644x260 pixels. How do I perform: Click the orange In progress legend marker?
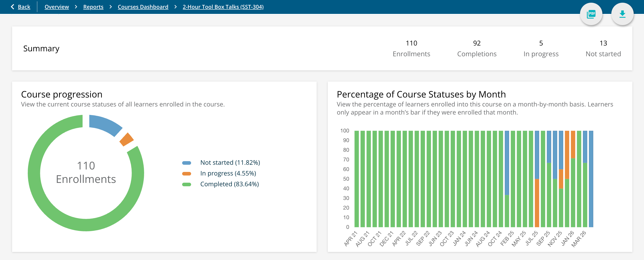pyautogui.click(x=186, y=173)
